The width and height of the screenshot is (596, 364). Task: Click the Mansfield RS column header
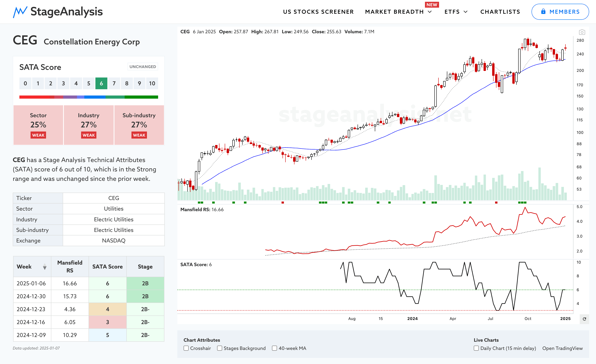tap(70, 266)
